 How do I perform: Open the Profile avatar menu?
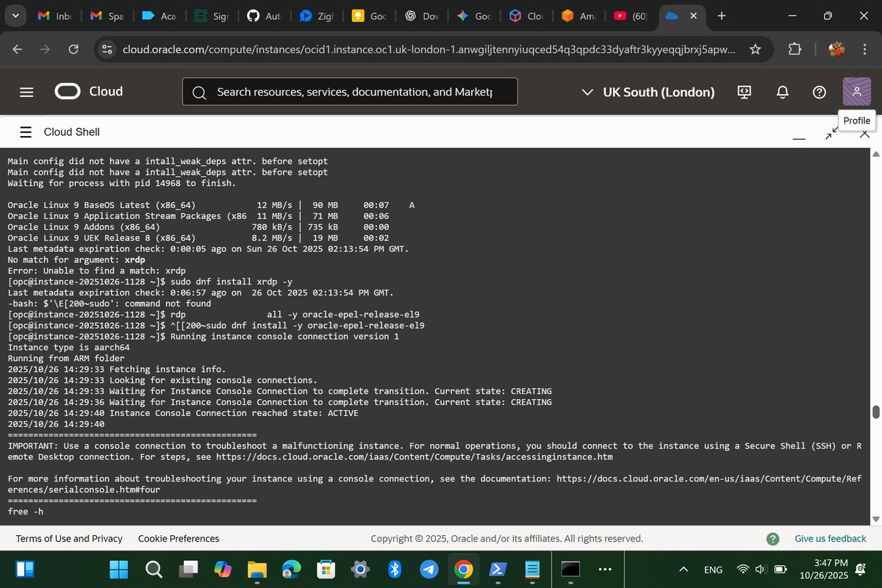point(856,91)
